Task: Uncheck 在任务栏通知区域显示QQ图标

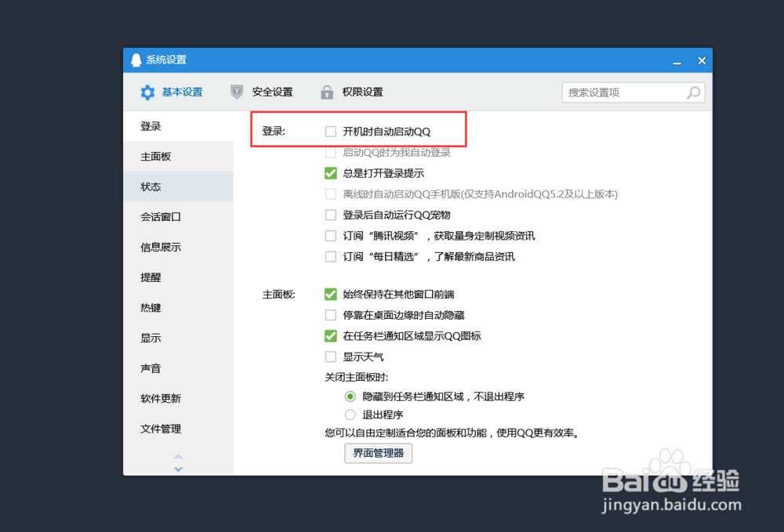Action: pyautogui.click(x=330, y=335)
